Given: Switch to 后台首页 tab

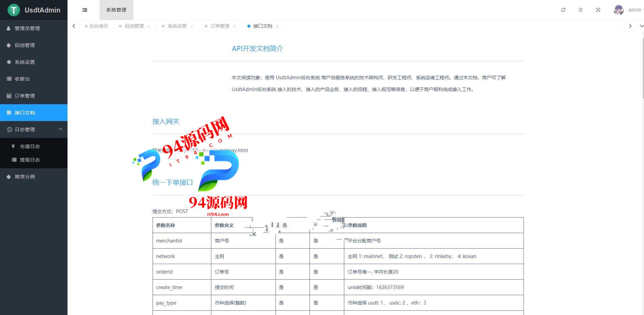Looking at the screenshot, I should click(x=97, y=26).
